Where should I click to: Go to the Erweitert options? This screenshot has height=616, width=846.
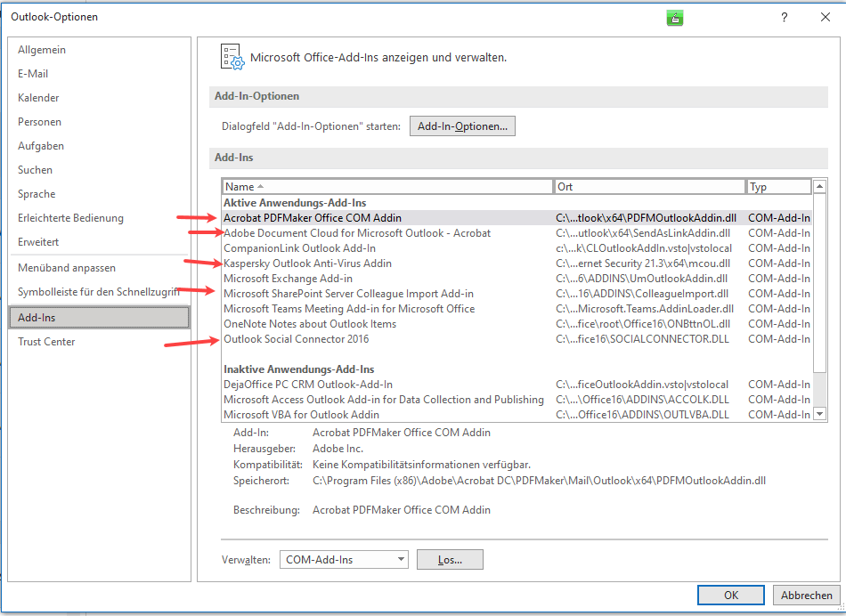99,241
